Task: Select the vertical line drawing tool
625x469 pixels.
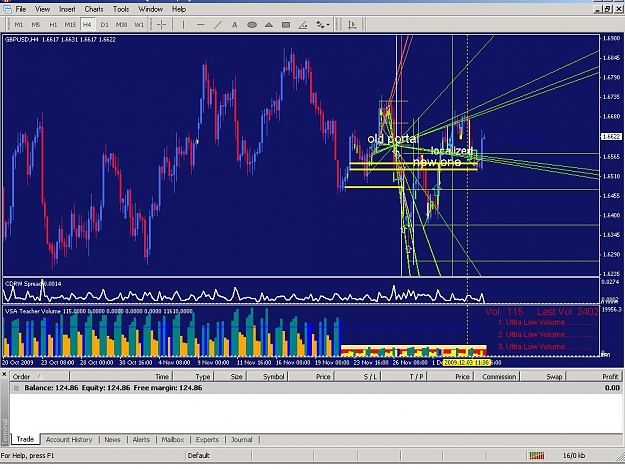Action: pos(183,25)
